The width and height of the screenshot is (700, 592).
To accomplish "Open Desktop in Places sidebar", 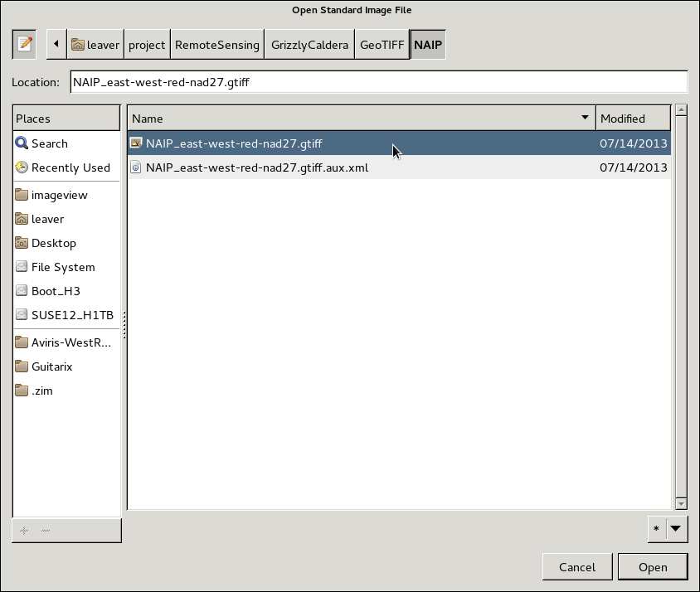I will point(66,243).
